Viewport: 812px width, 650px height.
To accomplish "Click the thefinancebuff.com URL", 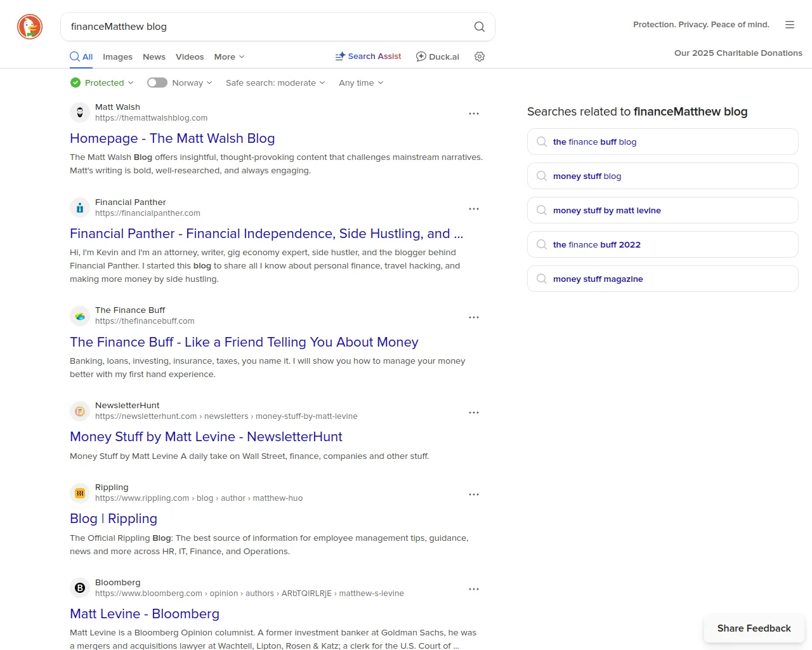I will click(145, 321).
